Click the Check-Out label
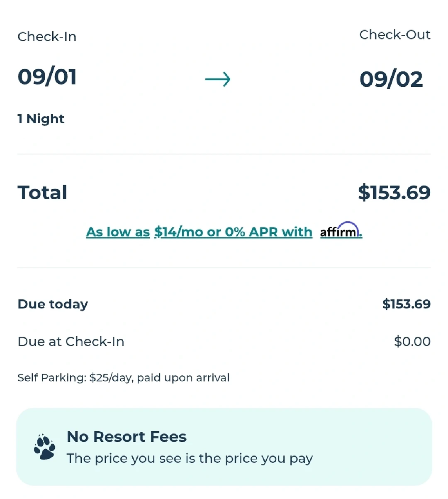The width and height of the screenshot is (448, 499). [394, 34]
